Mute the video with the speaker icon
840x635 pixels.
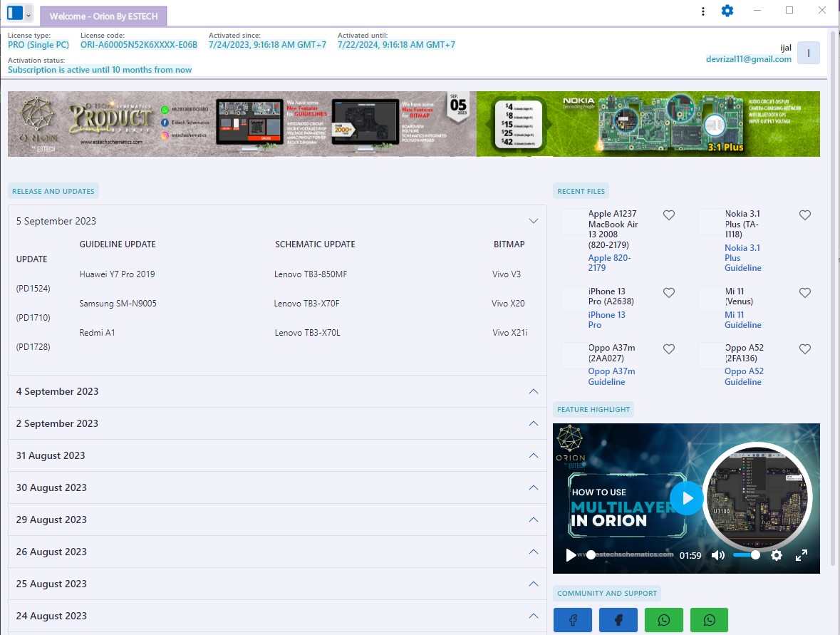[718, 555]
